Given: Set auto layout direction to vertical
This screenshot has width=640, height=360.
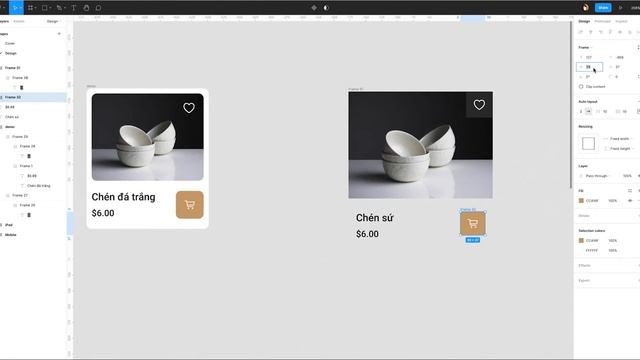Looking at the screenshot, I should click(581, 111).
